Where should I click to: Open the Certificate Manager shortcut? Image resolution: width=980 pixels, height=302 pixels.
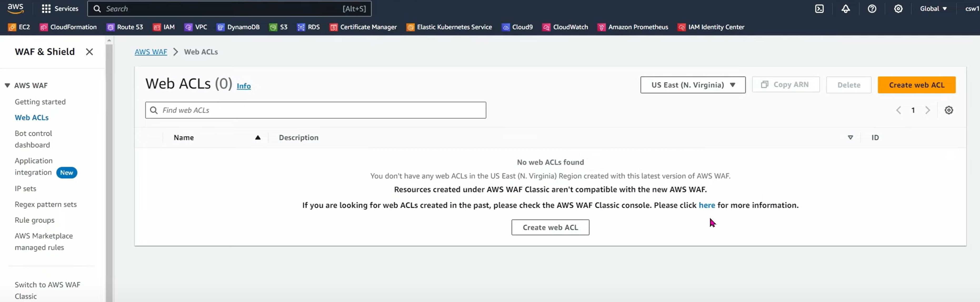pos(363,27)
